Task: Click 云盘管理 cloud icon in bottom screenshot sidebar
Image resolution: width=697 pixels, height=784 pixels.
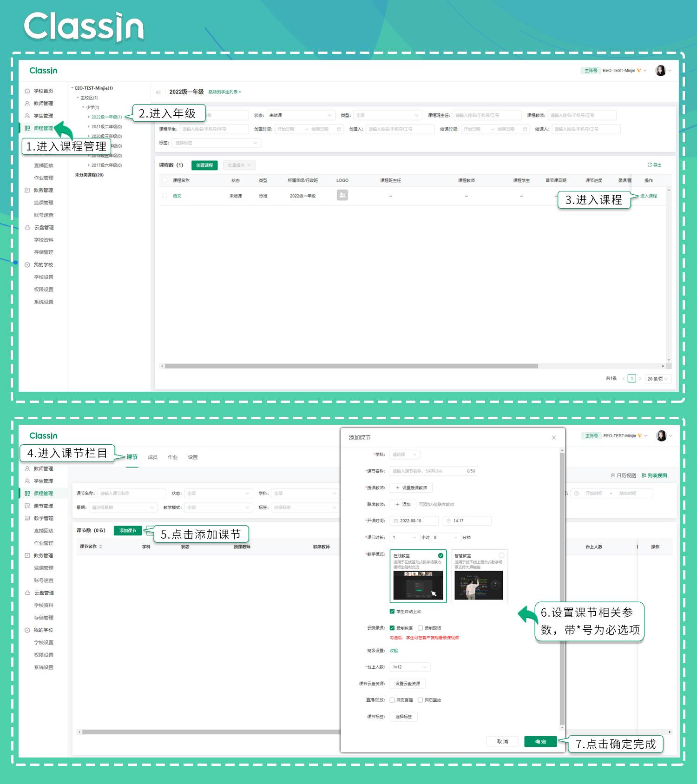Action: pos(27,593)
